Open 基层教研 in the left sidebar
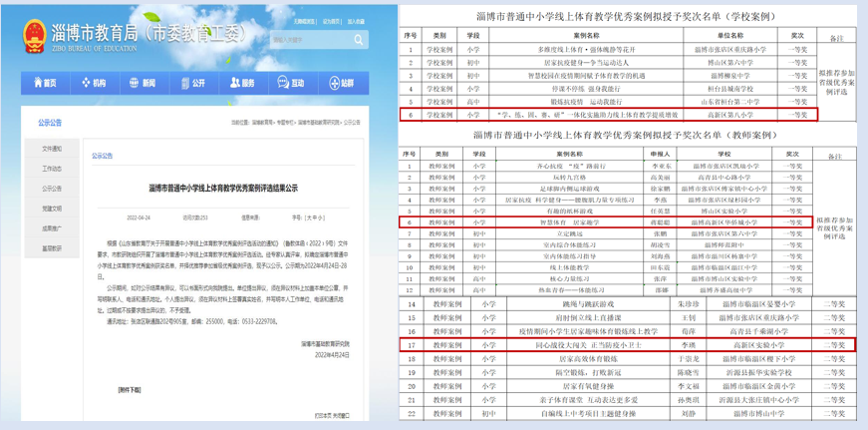This screenshot has height=430, width=868. coord(51,248)
